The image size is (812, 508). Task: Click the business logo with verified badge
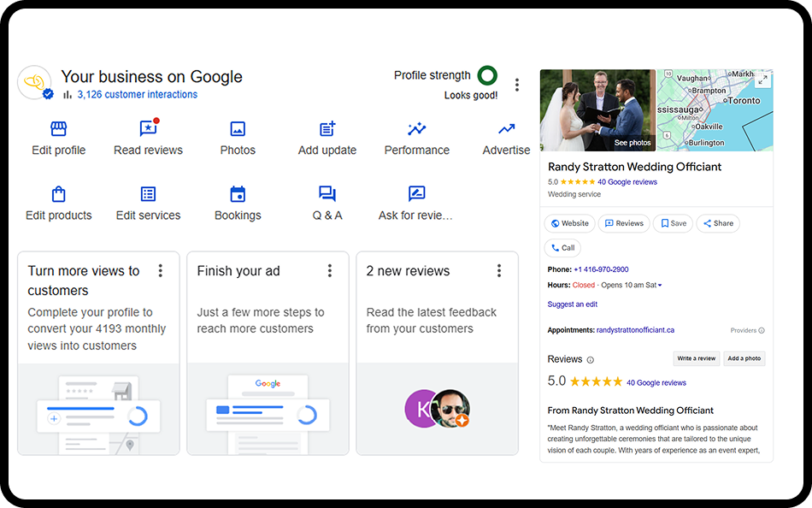click(35, 82)
